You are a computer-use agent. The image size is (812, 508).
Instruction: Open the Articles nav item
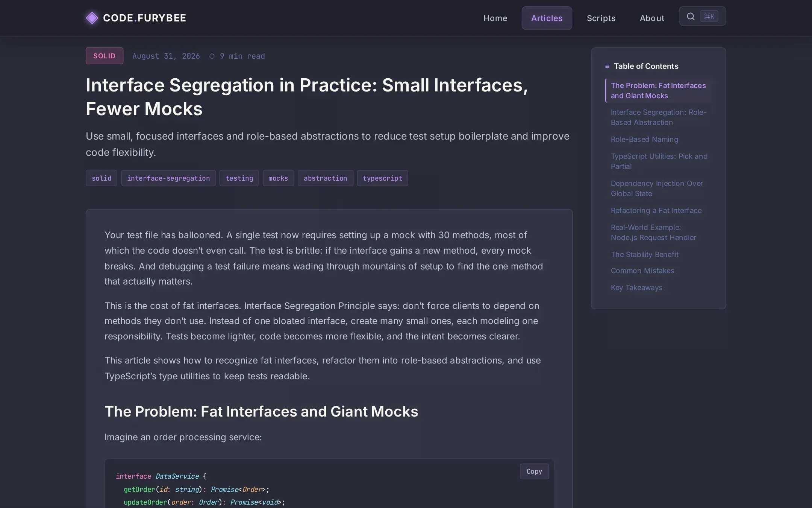(x=547, y=18)
